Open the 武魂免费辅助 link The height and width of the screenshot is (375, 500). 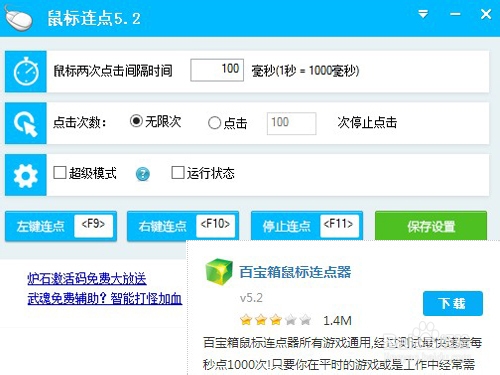[105, 298]
